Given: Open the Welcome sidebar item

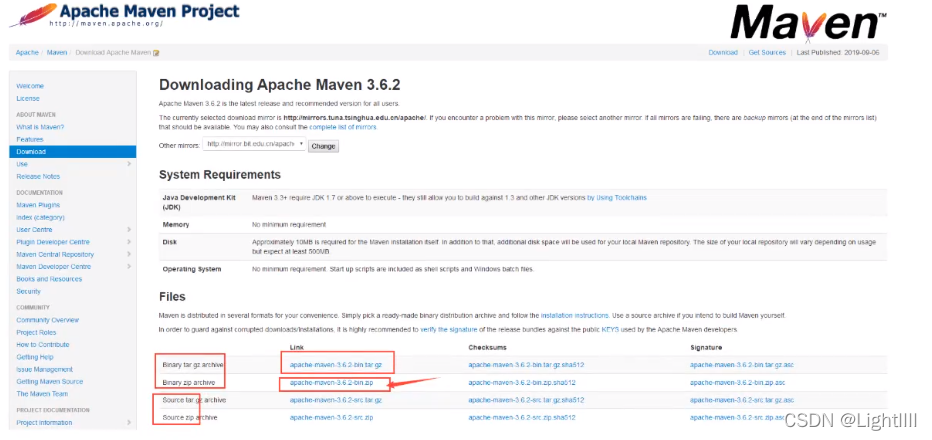Looking at the screenshot, I should [x=30, y=86].
